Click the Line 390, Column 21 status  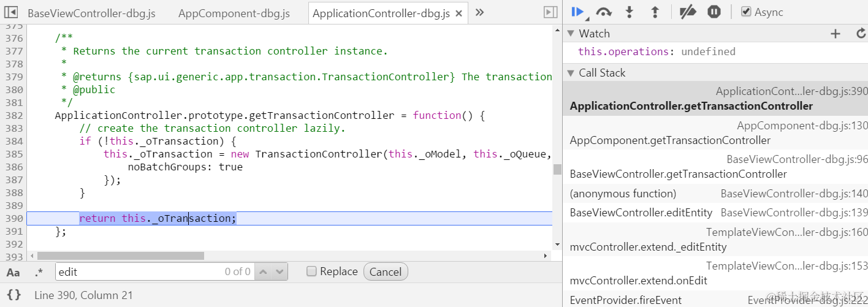pyautogui.click(x=83, y=295)
